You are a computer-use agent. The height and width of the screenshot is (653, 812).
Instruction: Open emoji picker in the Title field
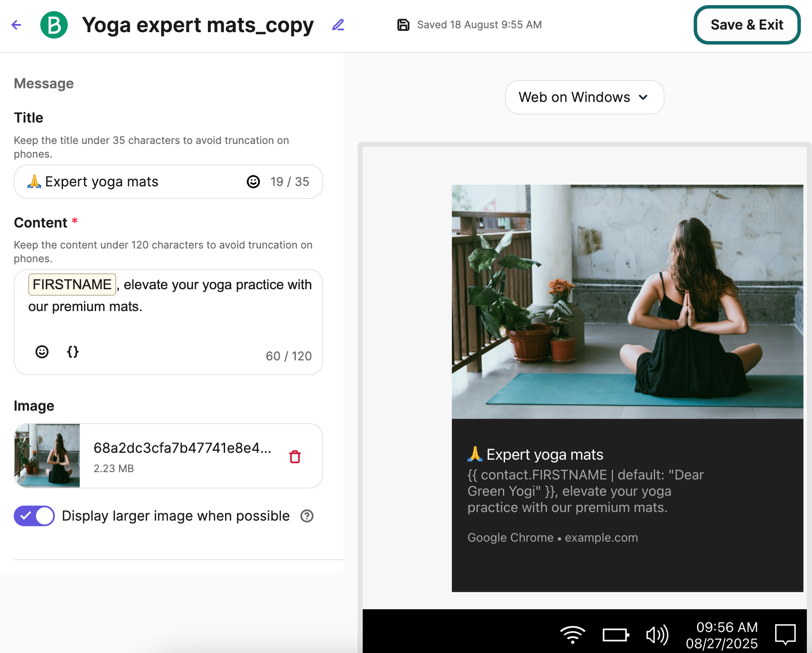(253, 182)
